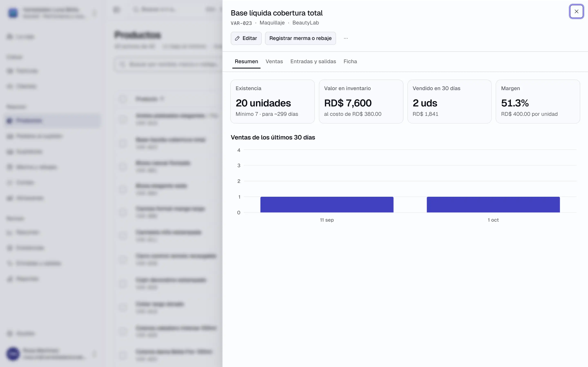Open the three-dot more options menu

[x=346, y=38]
